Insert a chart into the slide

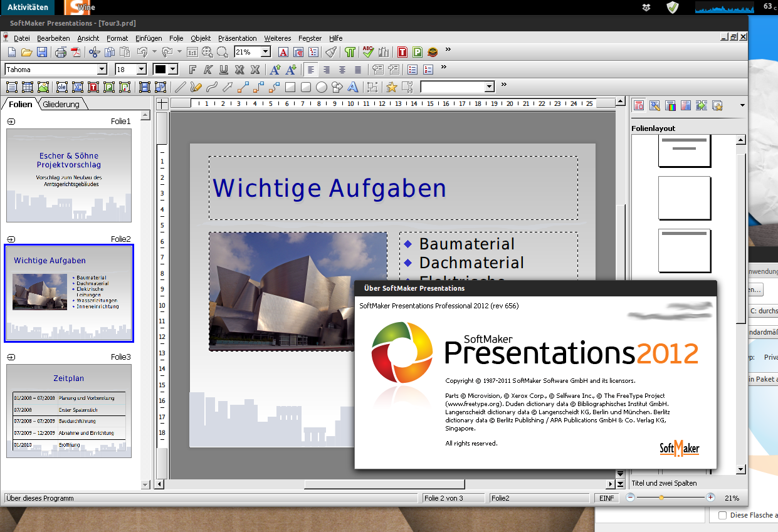point(383,52)
